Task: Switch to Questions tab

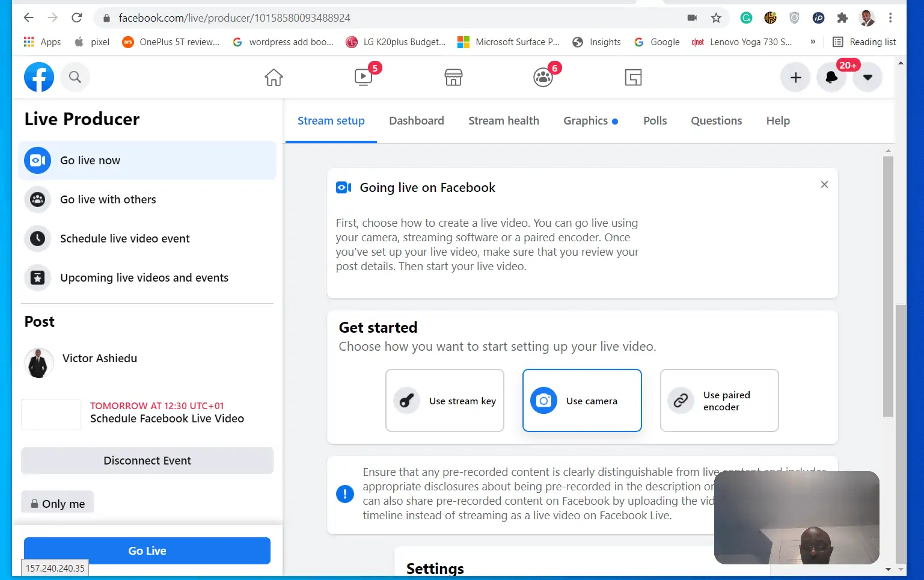Action: click(717, 121)
